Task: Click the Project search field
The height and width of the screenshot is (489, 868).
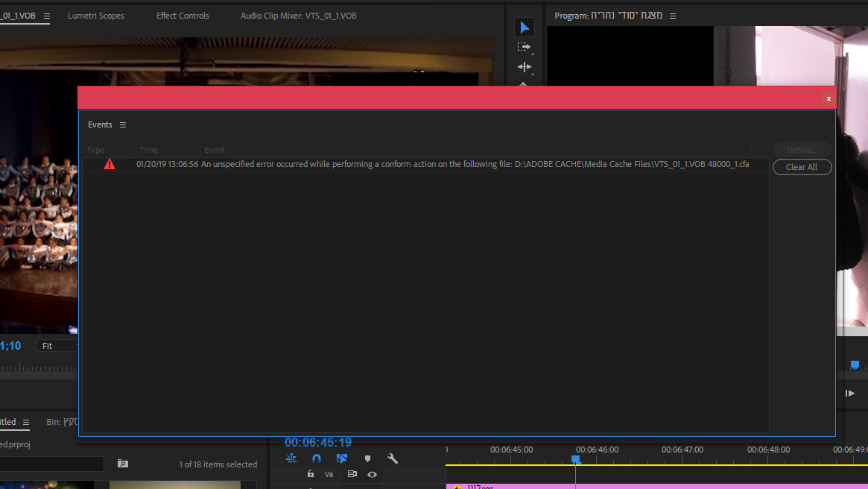Action: 52,464
